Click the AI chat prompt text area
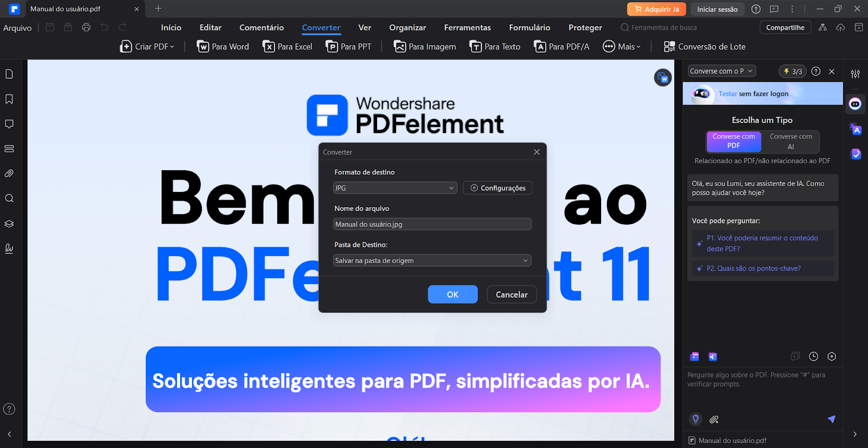 click(x=763, y=388)
